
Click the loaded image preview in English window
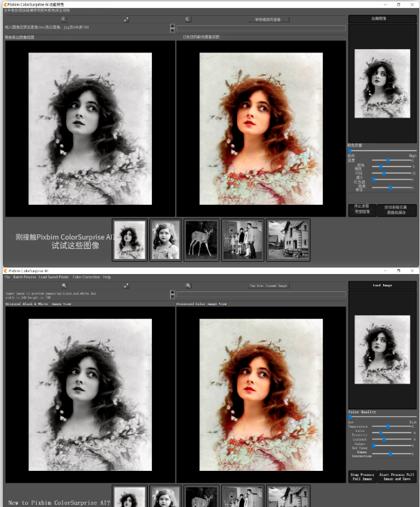point(383,350)
